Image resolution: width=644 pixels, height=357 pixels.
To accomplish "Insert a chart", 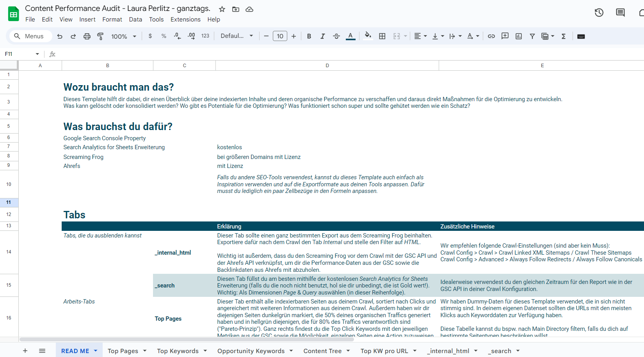I will click(x=519, y=36).
